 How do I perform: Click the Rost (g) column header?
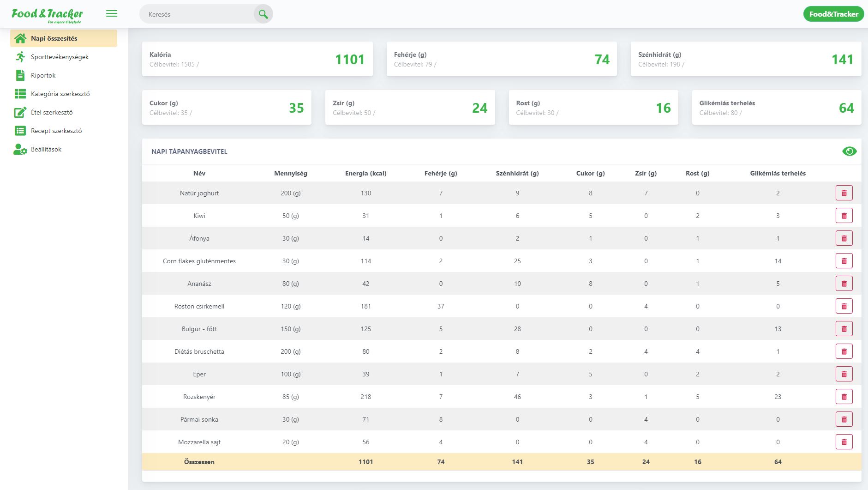point(698,173)
